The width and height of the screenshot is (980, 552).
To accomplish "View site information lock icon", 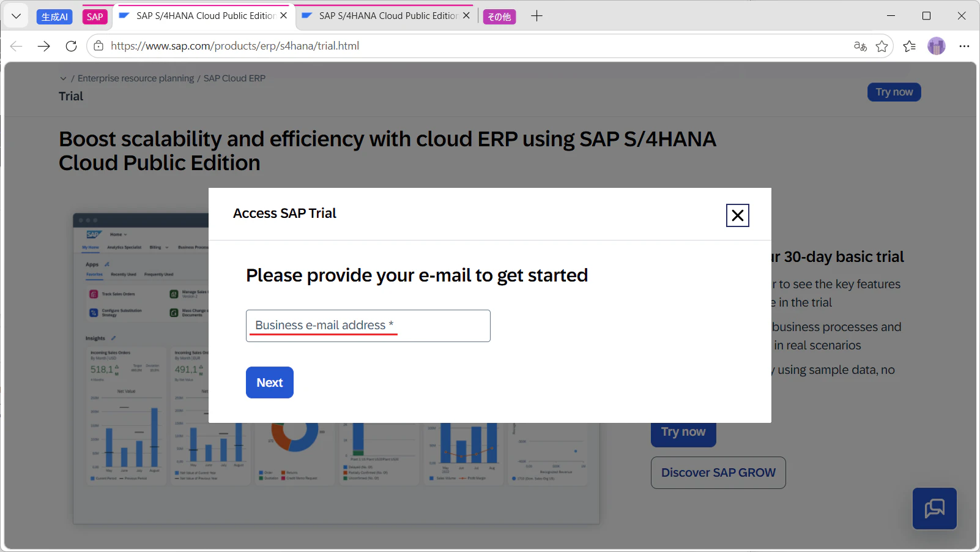I will click(98, 46).
